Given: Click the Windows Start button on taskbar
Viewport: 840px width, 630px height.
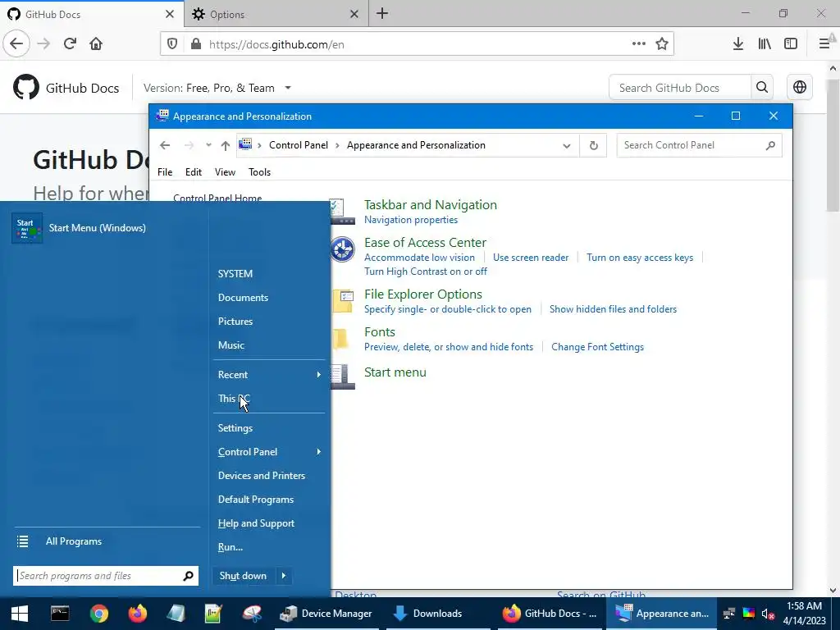Looking at the screenshot, I should pyautogui.click(x=20, y=614).
